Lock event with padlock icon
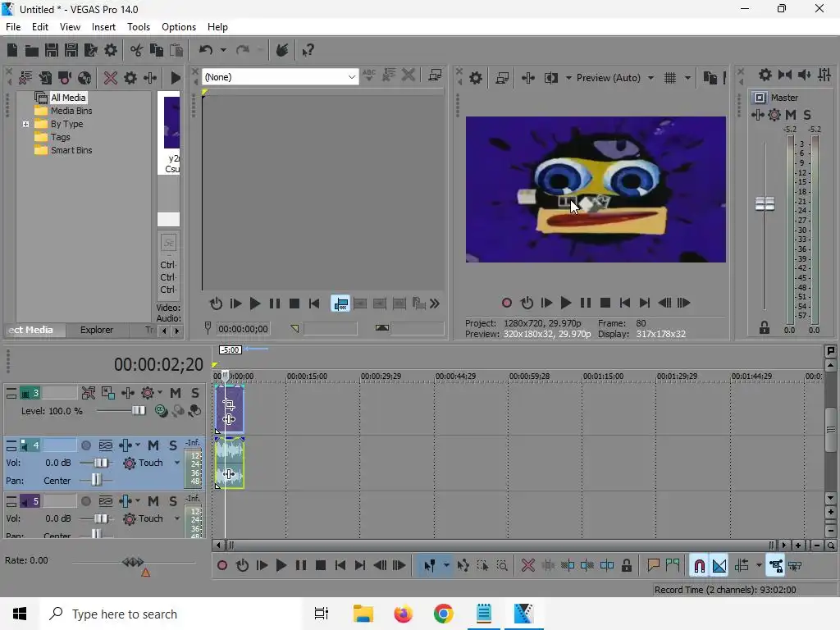840x630 pixels. (x=626, y=565)
